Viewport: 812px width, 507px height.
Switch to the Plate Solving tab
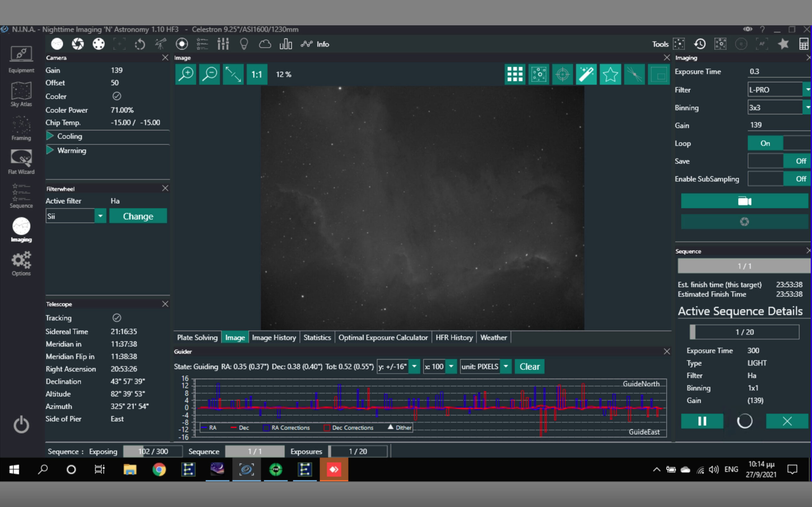click(197, 337)
